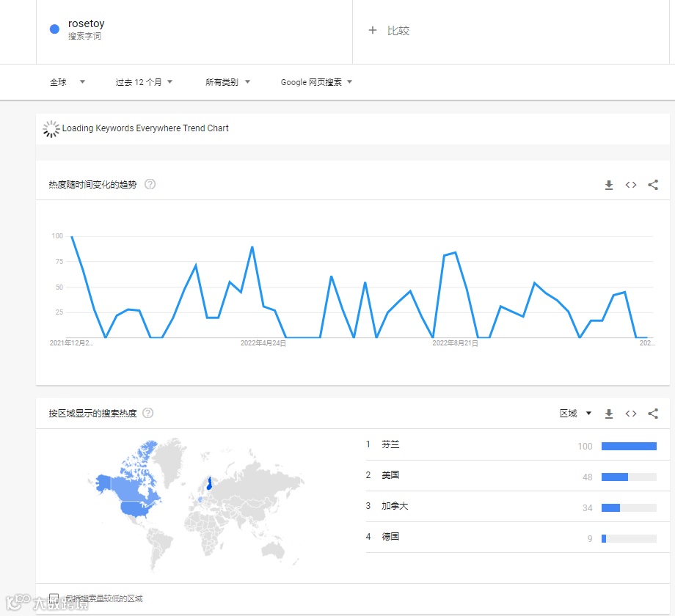Open embed code for region section
Screen dimensions: 675x616
pos(631,414)
